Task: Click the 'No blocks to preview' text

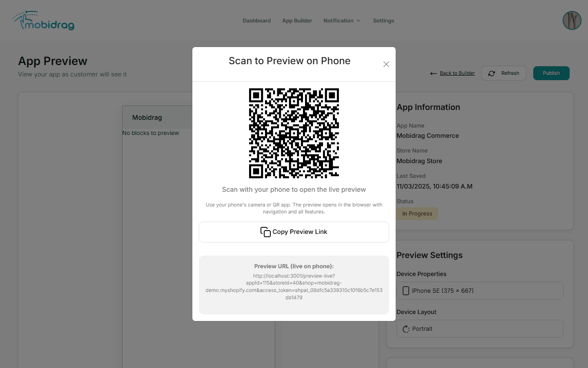Action: coord(151,133)
